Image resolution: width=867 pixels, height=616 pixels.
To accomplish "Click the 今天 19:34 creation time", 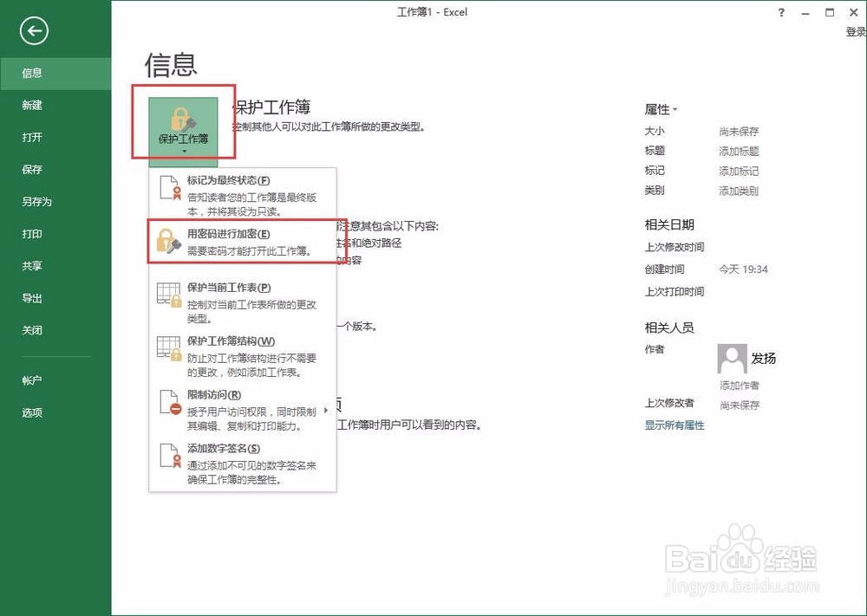I will 743,269.
